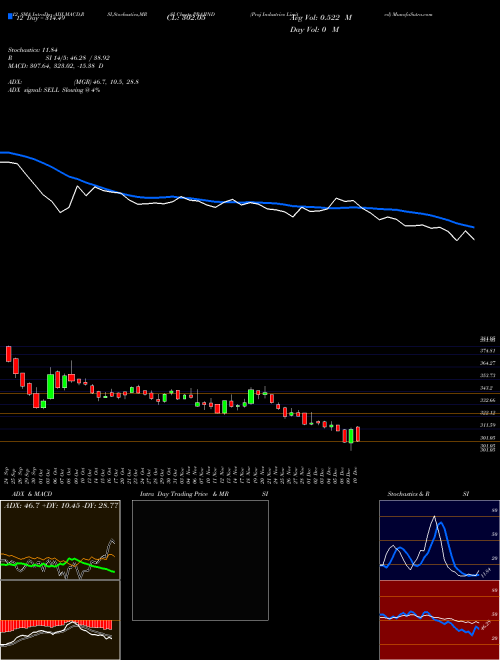Click the "12 Day" SMA value label

click(x=40, y=18)
